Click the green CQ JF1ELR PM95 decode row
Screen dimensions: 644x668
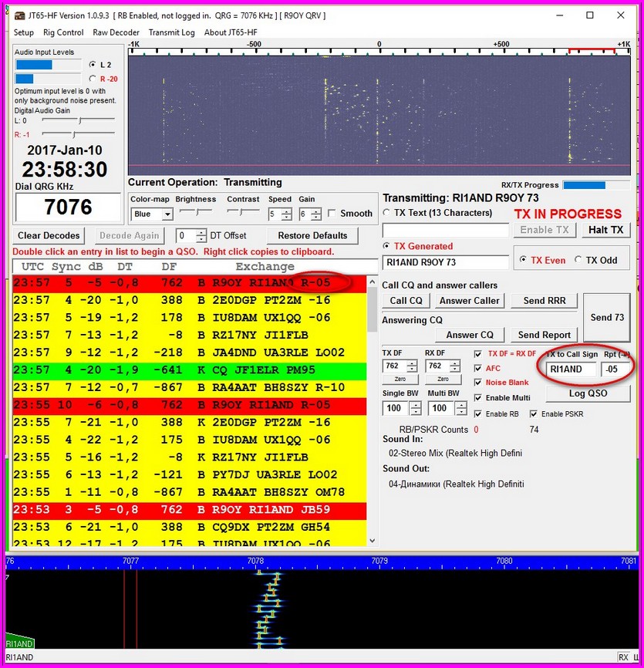(189, 370)
